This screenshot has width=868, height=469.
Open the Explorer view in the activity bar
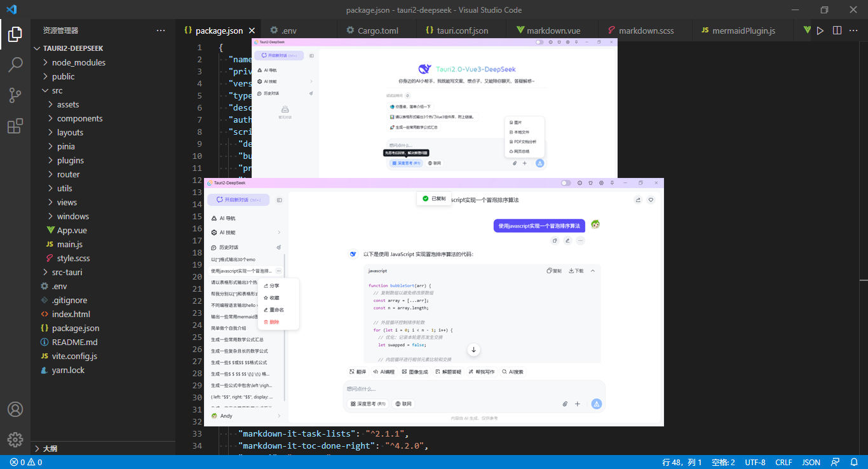(x=15, y=34)
